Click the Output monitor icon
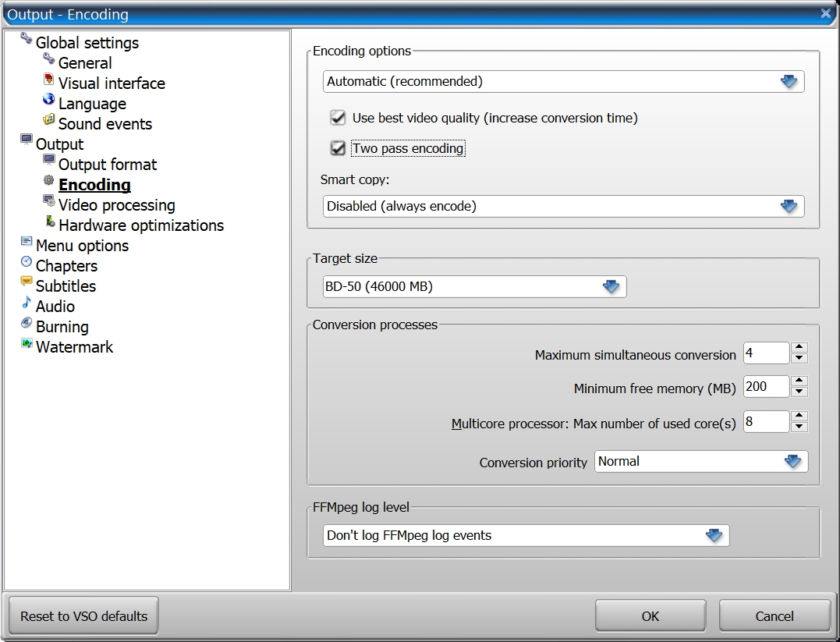This screenshot has height=642, width=840. (x=27, y=140)
